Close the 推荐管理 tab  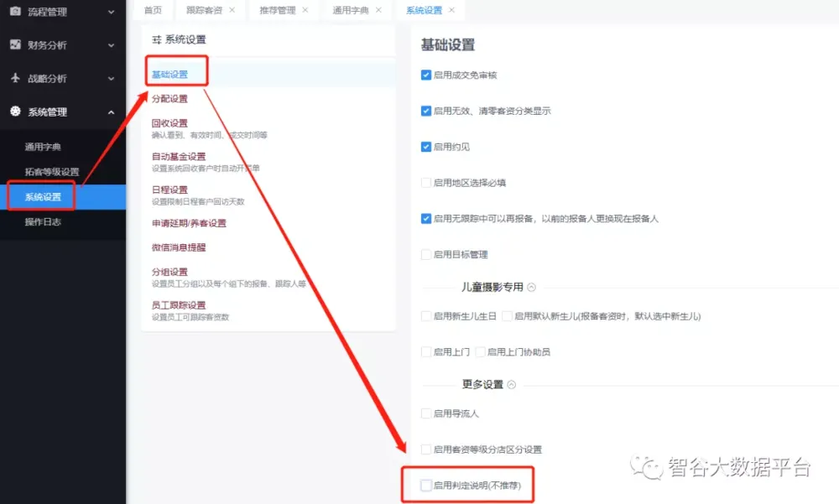(305, 10)
